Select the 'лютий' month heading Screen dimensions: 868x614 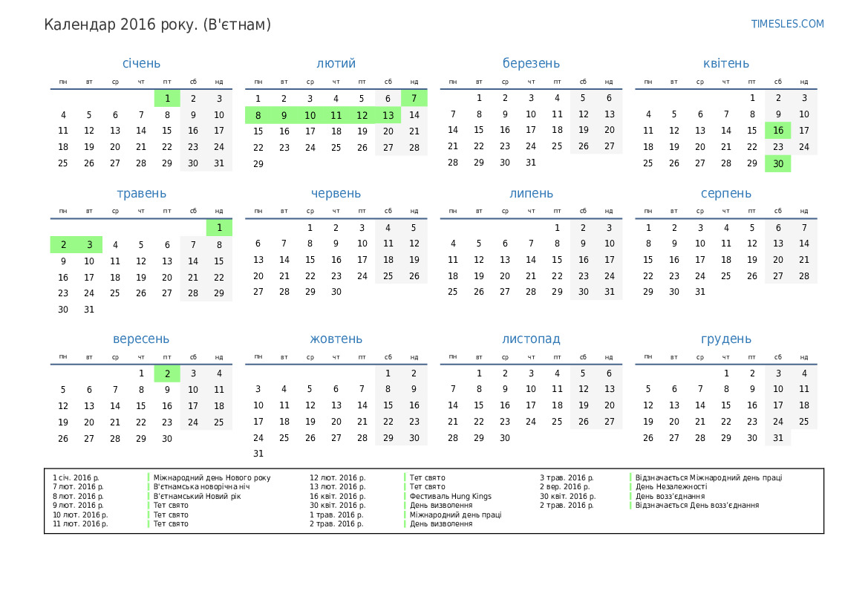point(336,63)
